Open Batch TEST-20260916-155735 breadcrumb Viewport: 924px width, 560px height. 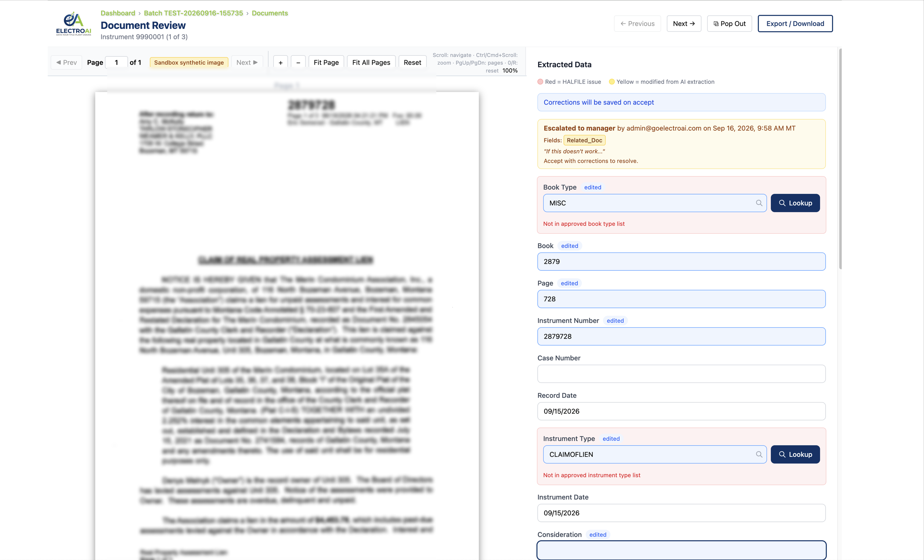tap(194, 13)
